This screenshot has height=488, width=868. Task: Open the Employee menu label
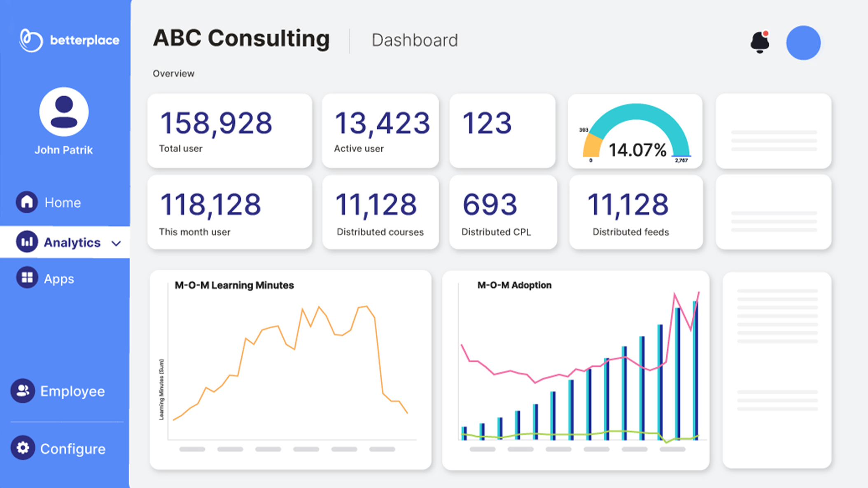click(x=72, y=391)
